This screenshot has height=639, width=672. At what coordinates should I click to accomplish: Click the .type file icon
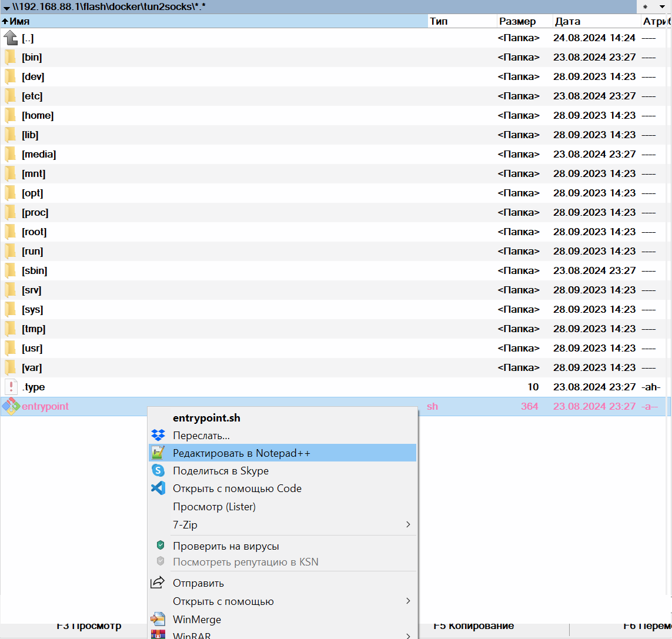pos(11,387)
